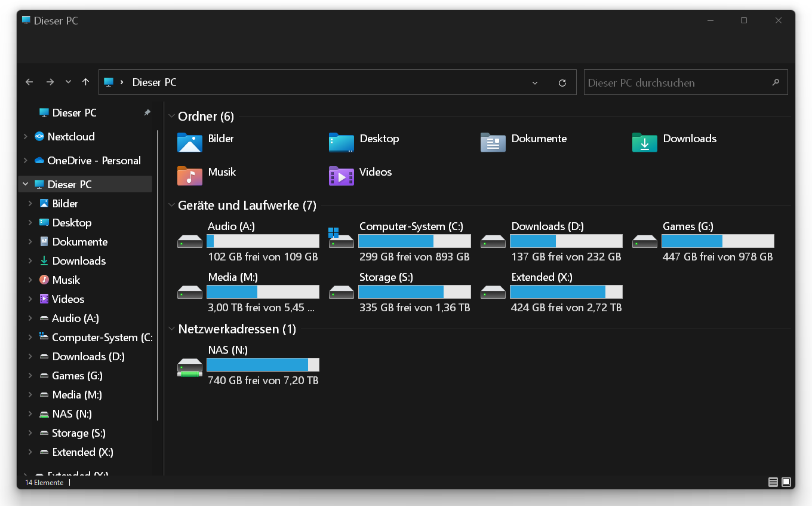The image size is (812, 506).
Task: Click '14 Elemente' in the status bar
Action: coord(44,483)
